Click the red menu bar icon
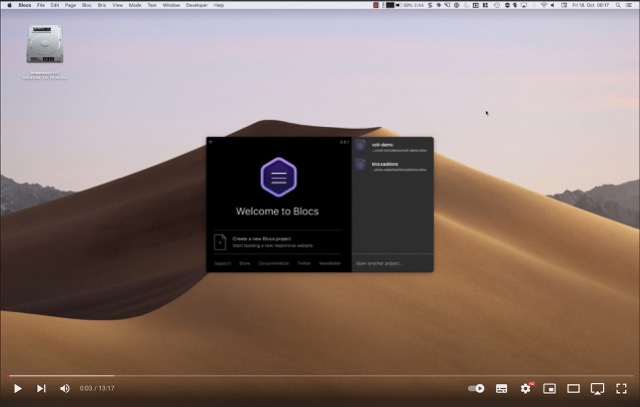Image resolution: width=640 pixels, height=407 pixels. (376, 5)
